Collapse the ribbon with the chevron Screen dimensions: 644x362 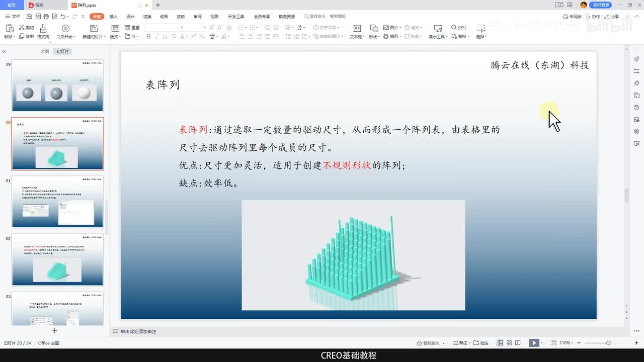[x=637, y=17]
